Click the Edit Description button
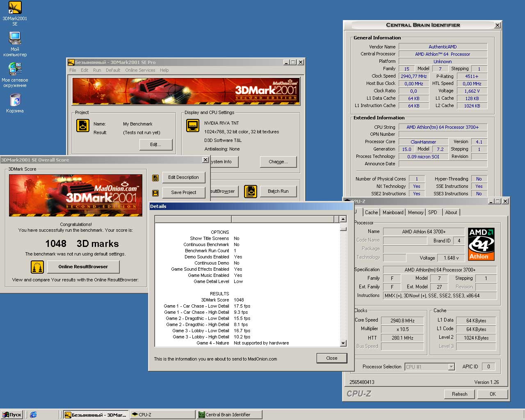 pos(183,177)
